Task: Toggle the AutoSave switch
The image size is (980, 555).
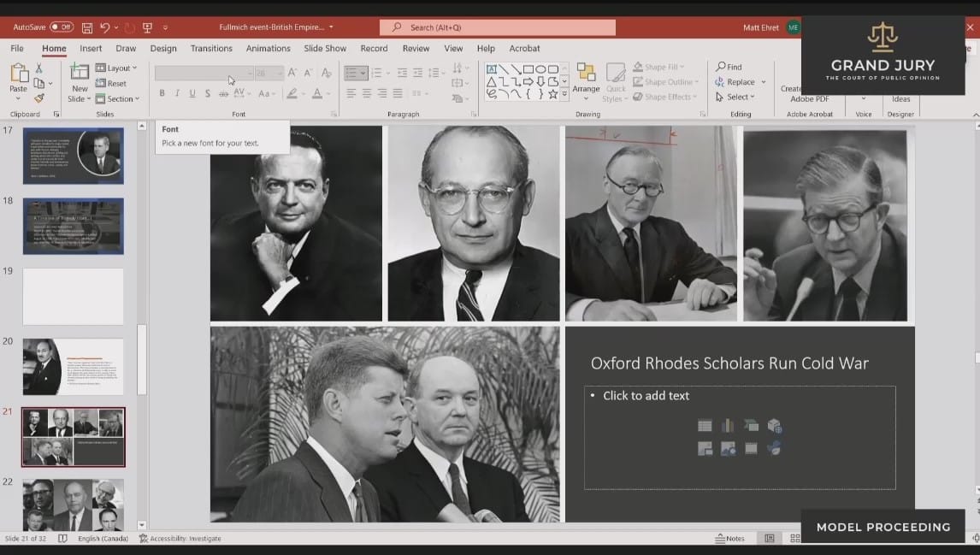Action: pos(61,27)
